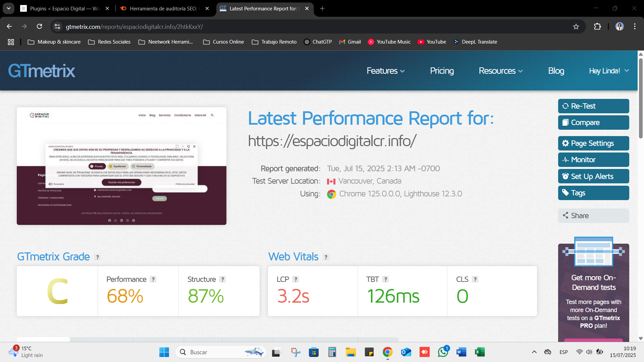The image size is (644, 362).
Task: Open the tab search dropdown arrow
Action: pos(9,8)
